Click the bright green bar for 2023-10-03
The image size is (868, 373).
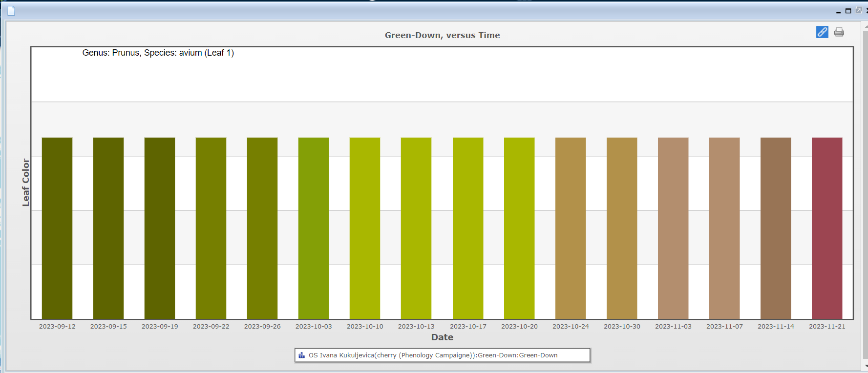tap(314, 228)
